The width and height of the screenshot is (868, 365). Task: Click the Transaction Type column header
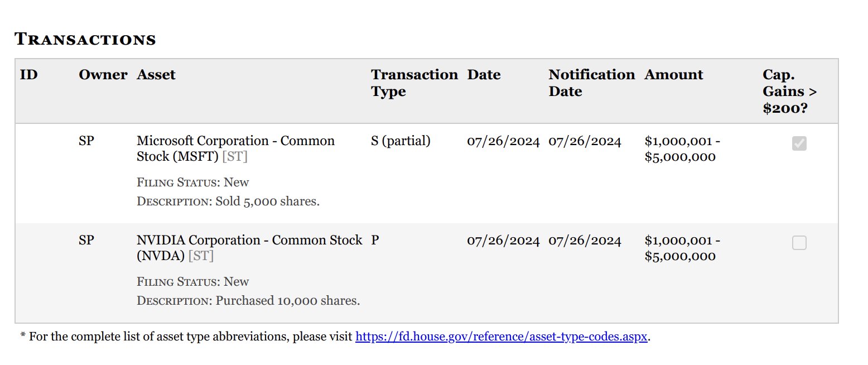coord(414,83)
